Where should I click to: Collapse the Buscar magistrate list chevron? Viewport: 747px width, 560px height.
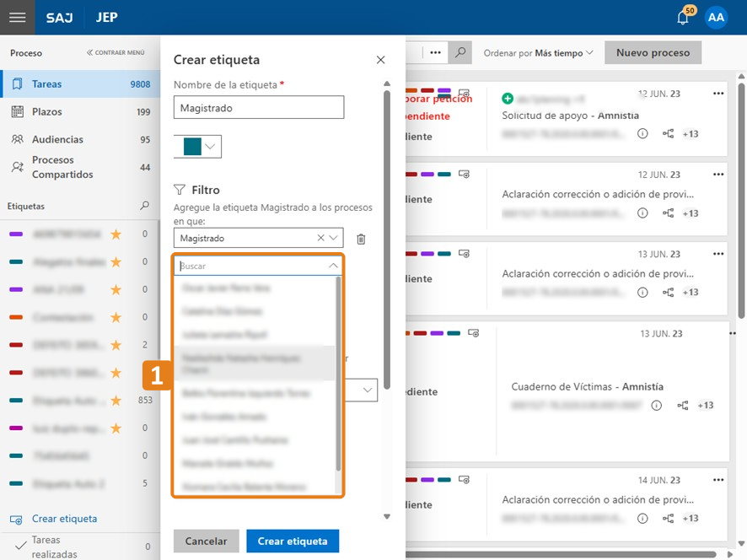point(333,266)
